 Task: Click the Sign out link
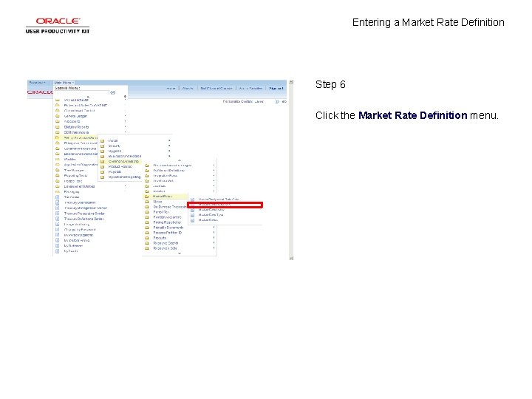point(276,88)
